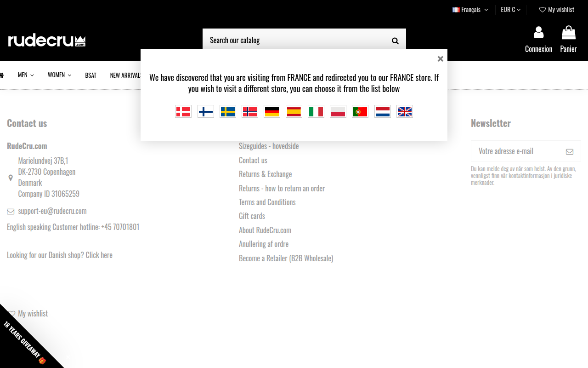Select the Norway flag store
The height and width of the screenshot is (368, 588).
250,111
